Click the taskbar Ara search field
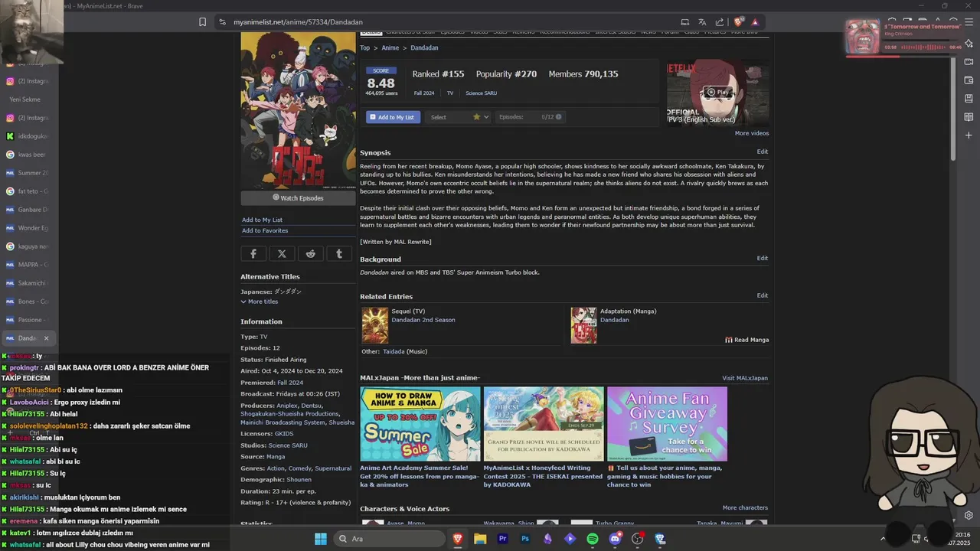The height and width of the screenshot is (551, 980). click(390, 539)
